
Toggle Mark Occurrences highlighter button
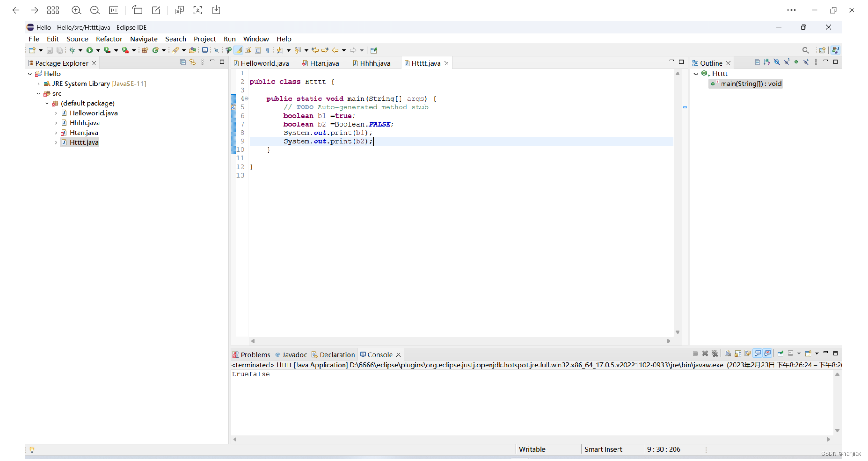point(238,50)
